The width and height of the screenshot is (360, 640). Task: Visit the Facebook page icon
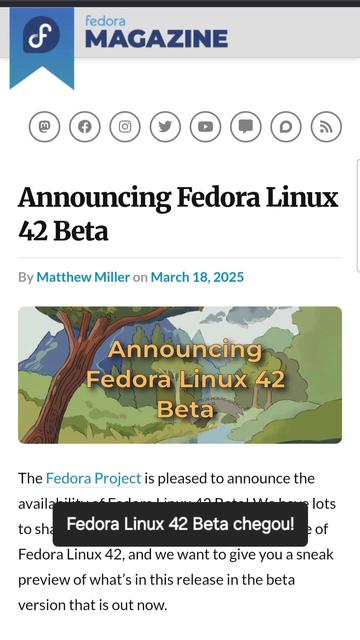pos(84,127)
